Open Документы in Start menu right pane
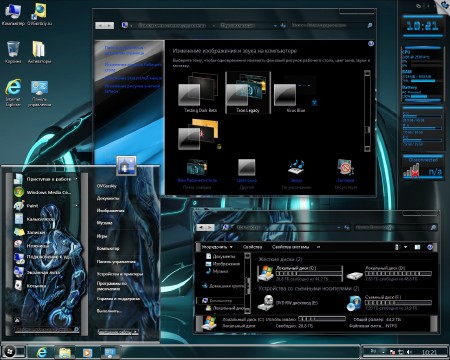 (x=108, y=198)
